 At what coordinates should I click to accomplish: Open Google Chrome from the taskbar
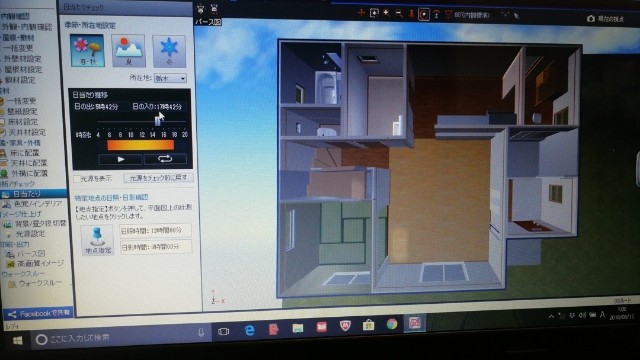(392, 324)
